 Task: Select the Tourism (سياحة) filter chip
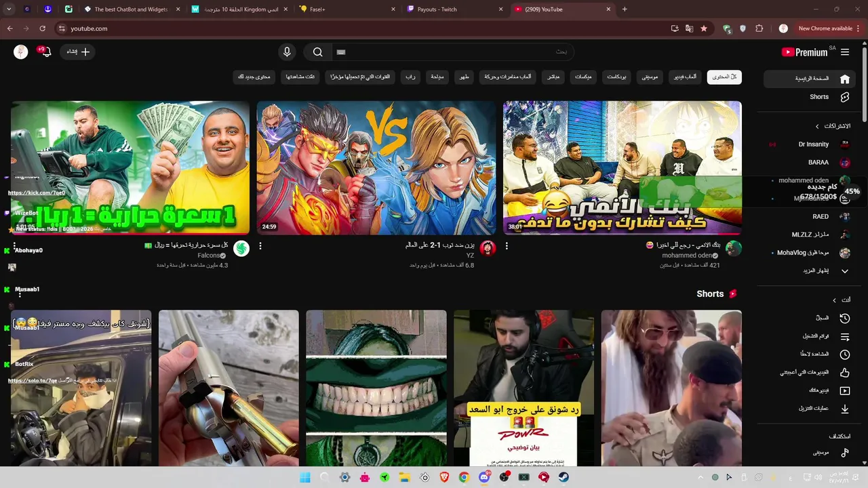coord(437,77)
